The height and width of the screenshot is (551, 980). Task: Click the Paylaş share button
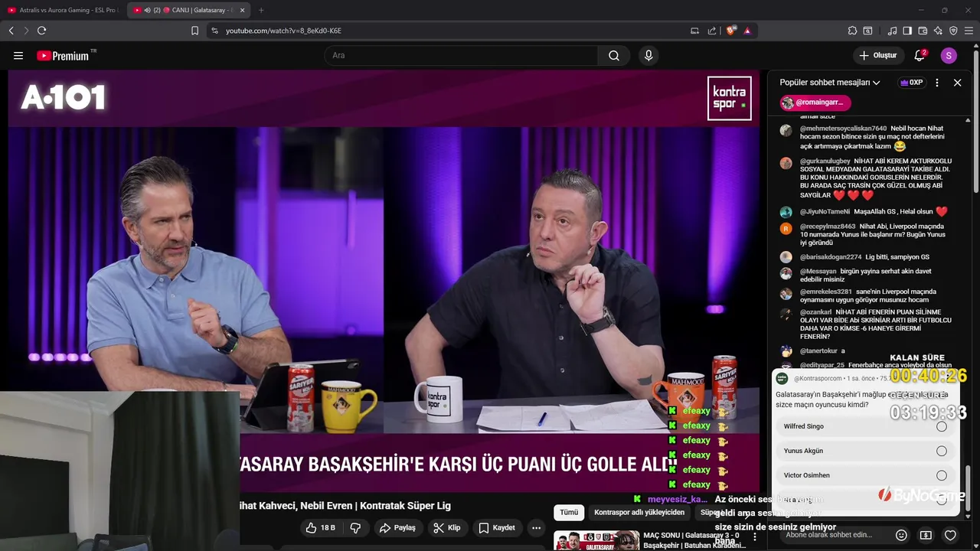pos(397,528)
